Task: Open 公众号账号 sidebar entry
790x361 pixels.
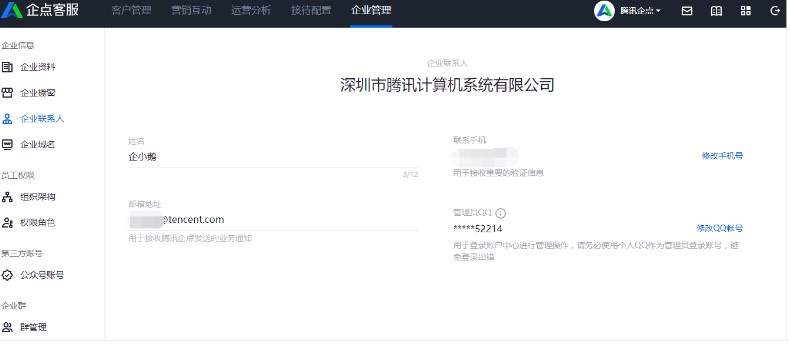Action: (x=42, y=275)
